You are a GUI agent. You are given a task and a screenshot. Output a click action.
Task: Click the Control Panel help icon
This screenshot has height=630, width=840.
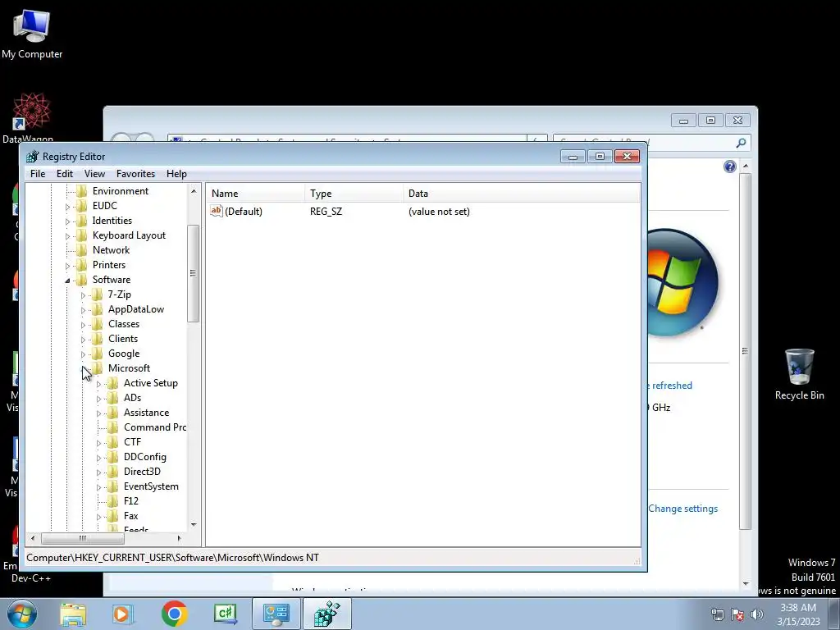point(729,167)
